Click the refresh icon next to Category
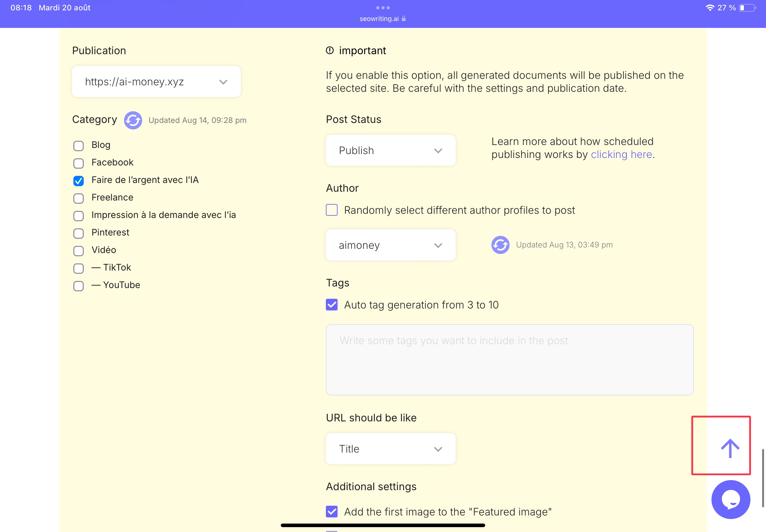 [132, 120]
